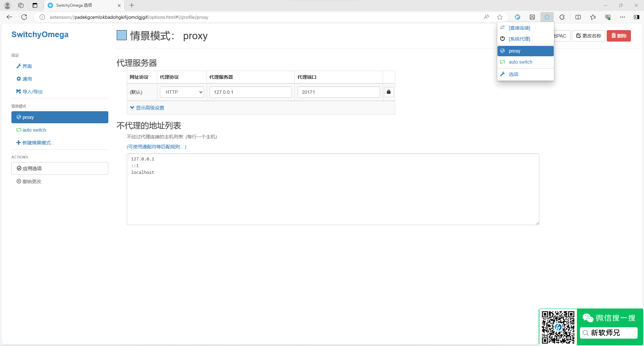Choose auto switch in the popup menu
644x346 pixels.
pos(520,62)
